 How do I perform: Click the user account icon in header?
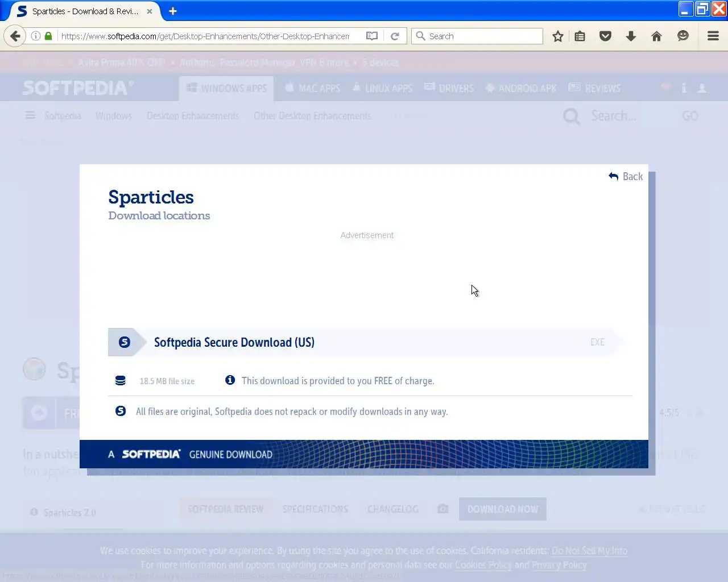[x=702, y=88]
